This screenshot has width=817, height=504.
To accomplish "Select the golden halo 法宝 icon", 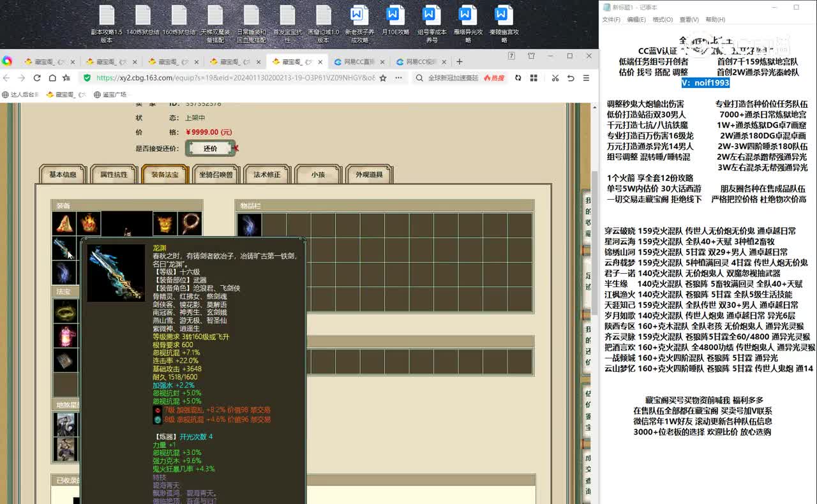I will [64, 311].
